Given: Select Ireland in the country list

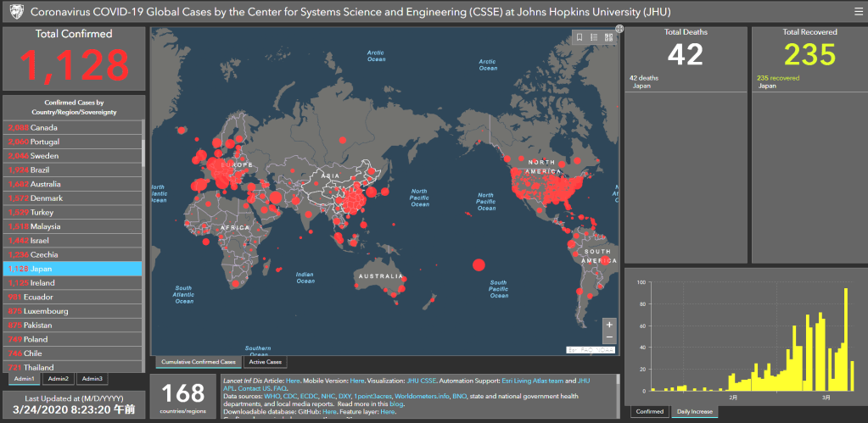Looking at the screenshot, I should click(72, 283).
